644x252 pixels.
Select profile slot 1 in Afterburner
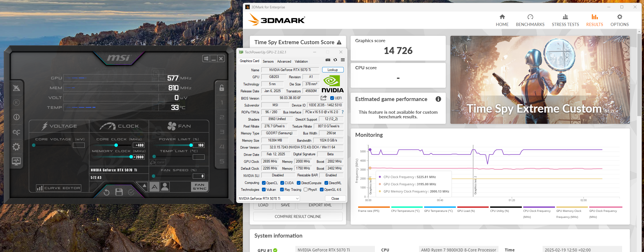click(222, 102)
